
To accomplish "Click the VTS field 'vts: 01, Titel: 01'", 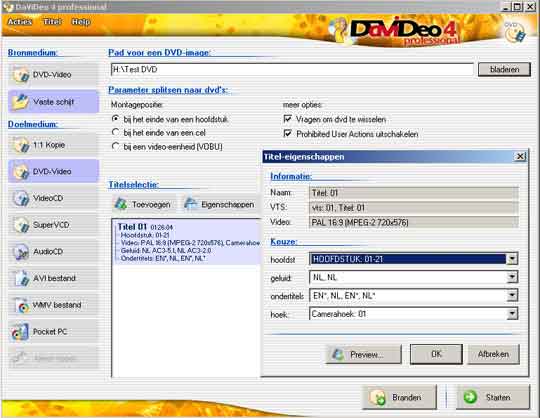I will point(414,208).
